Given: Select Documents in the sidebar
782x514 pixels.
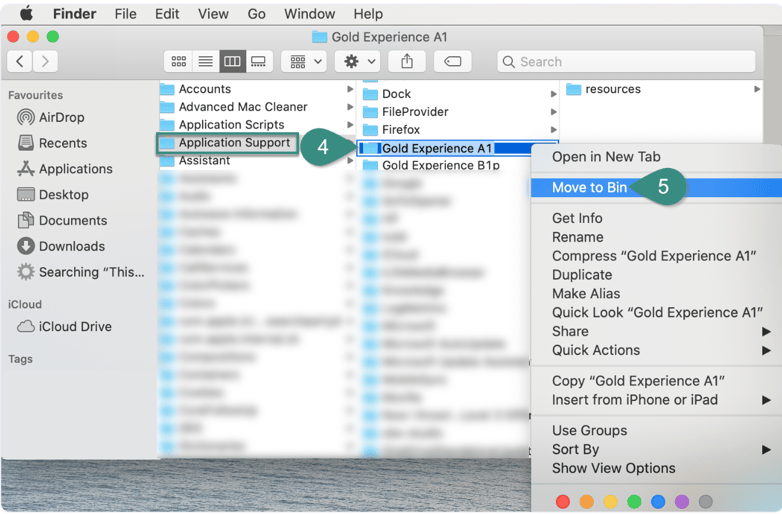Looking at the screenshot, I should pyautogui.click(x=62, y=220).
